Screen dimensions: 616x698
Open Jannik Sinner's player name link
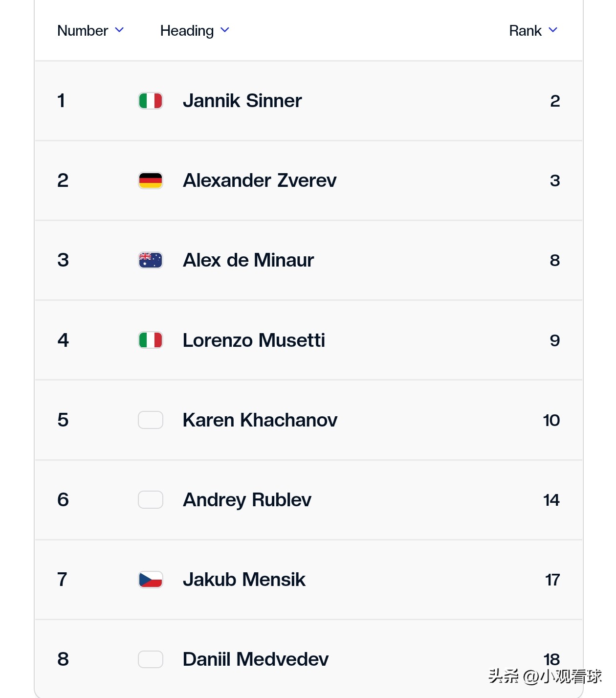(x=242, y=101)
